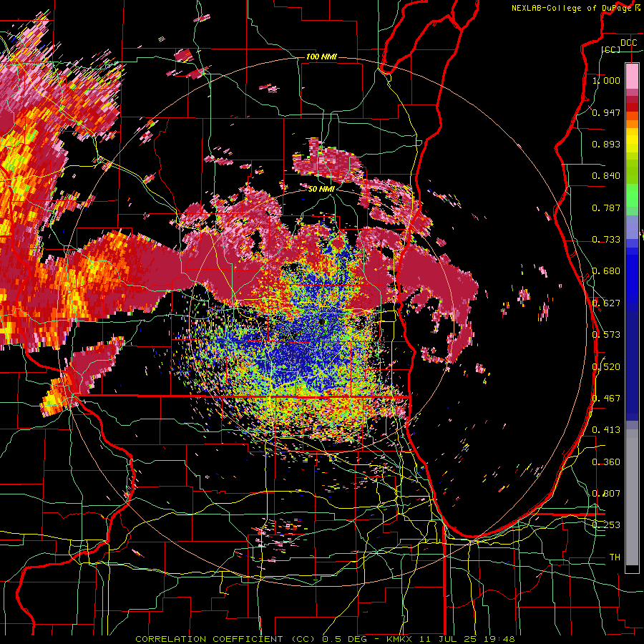Select the 0.840 scale value
This screenshot has width=644, height=644.
(x=606, y=176)
